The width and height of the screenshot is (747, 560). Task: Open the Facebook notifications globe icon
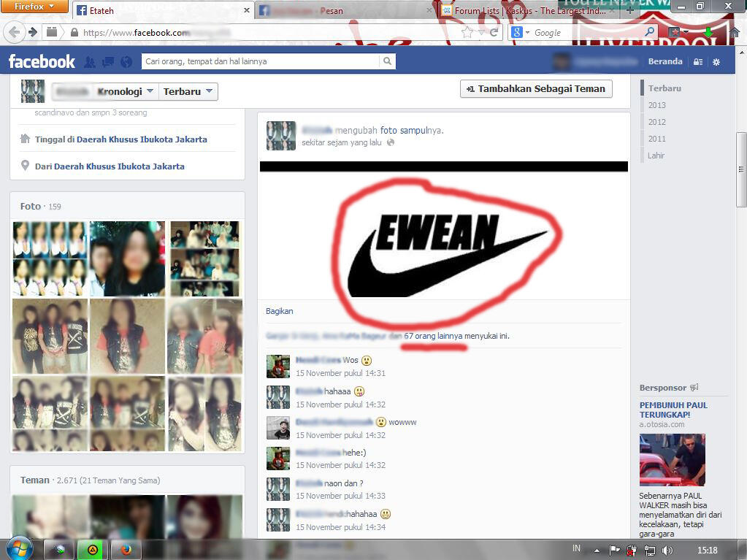[126, 61]
